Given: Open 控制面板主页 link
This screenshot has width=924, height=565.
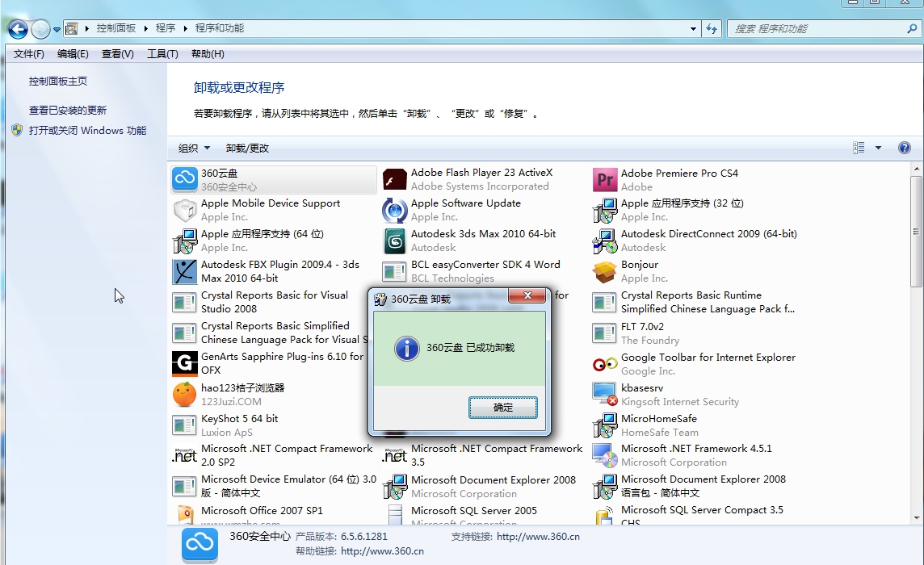Looking at the screenshot, I should point(58,82).
